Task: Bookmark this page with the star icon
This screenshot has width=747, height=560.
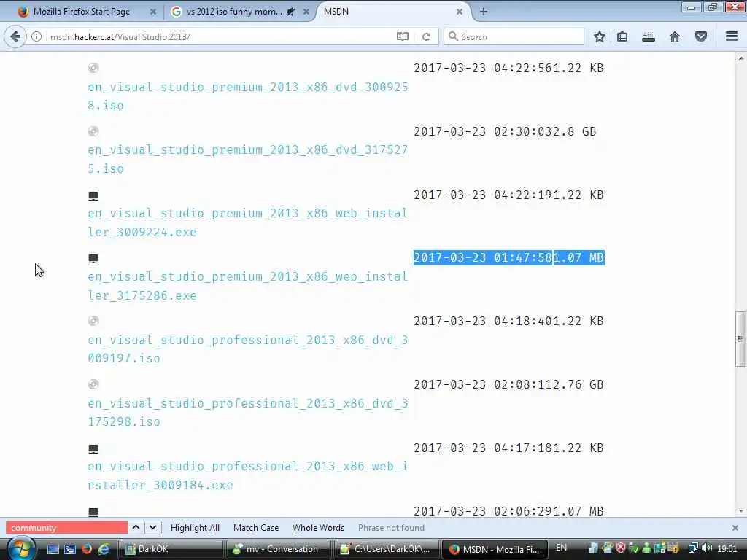Action: pyautogui.click(x=600, y=36)
